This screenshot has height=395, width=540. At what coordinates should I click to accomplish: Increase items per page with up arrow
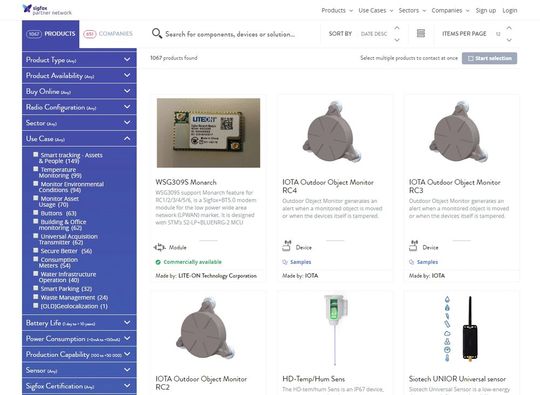[509, 28]
